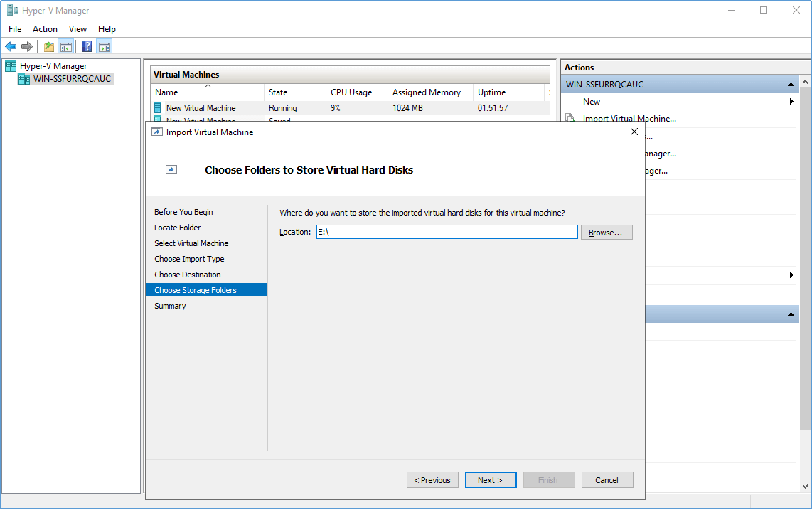812x510 pixels.
Task: Click into the Location path field
Action: (446, 233)
